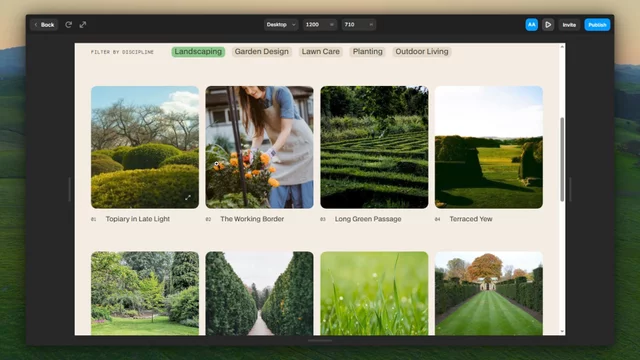Click the scrollbar up arrow
Viewport: 640px width, 360px height.
click(x=562, y=47)
